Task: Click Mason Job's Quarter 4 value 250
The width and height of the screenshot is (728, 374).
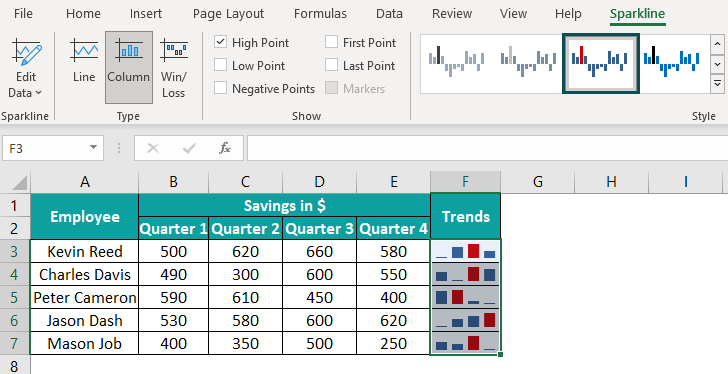Action: click(x=393, y=343)
